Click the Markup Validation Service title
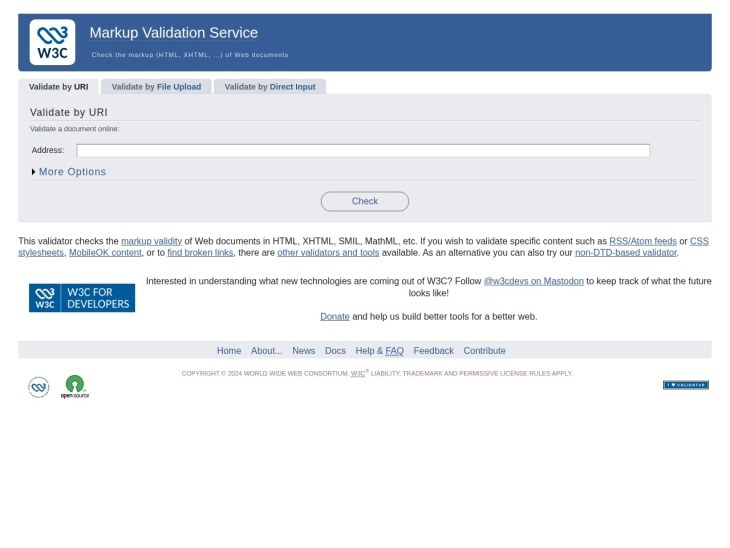Image resolution: width=730 pixels, height=548 pixels. [174, 33]
